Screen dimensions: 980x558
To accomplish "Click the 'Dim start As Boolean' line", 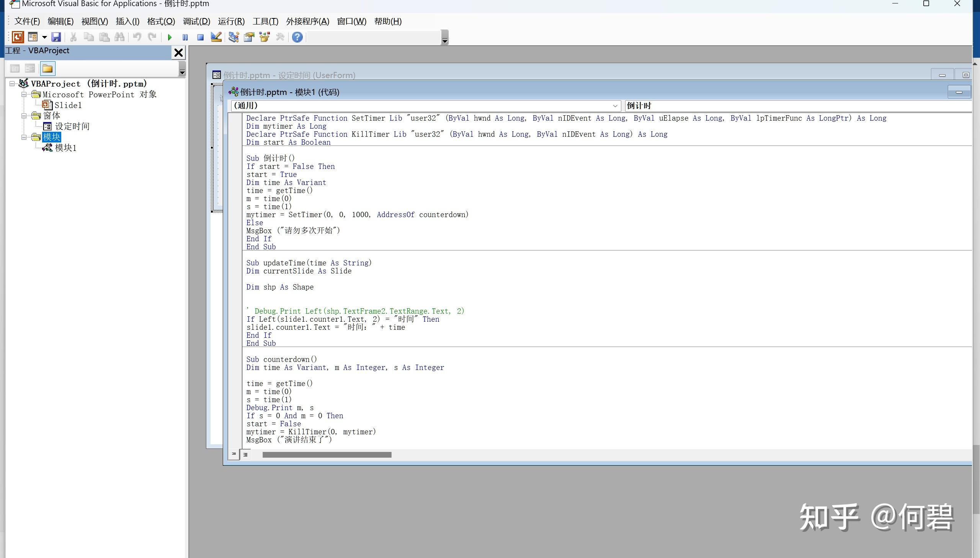I will coord(288,142).
